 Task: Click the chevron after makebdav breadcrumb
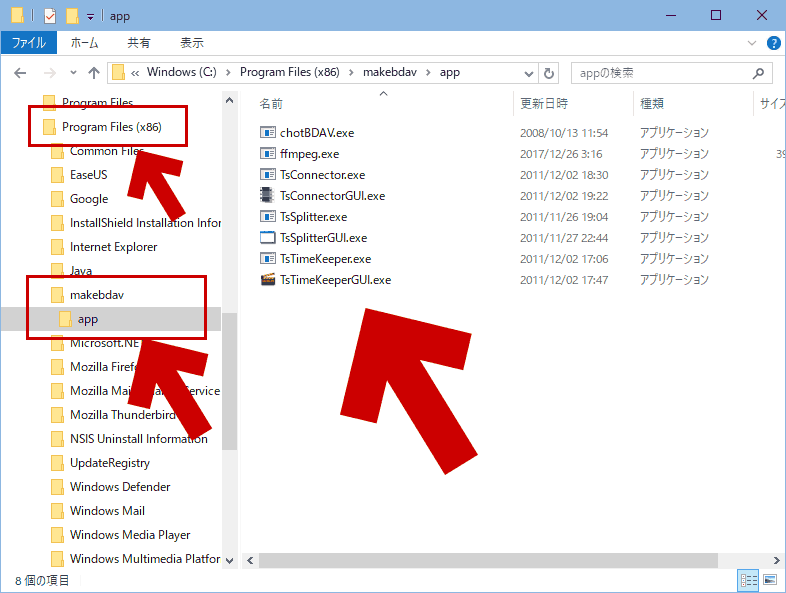point(428,73)
